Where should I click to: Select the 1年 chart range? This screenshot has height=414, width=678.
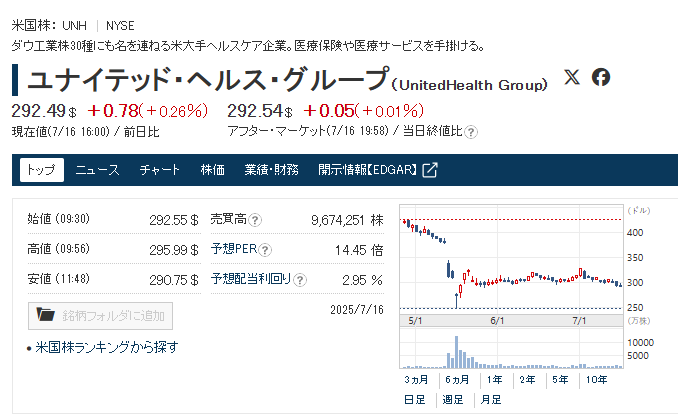(x=494, y=380)
